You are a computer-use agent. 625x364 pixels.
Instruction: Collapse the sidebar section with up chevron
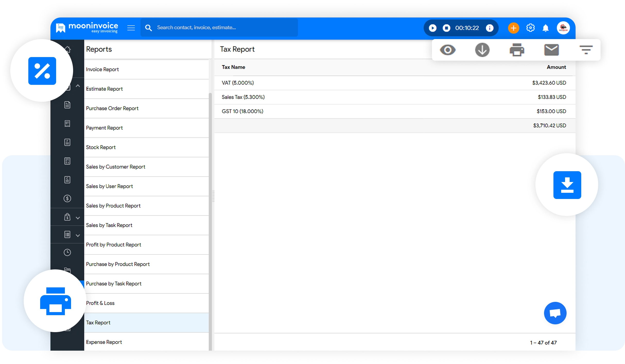(78, 86)
